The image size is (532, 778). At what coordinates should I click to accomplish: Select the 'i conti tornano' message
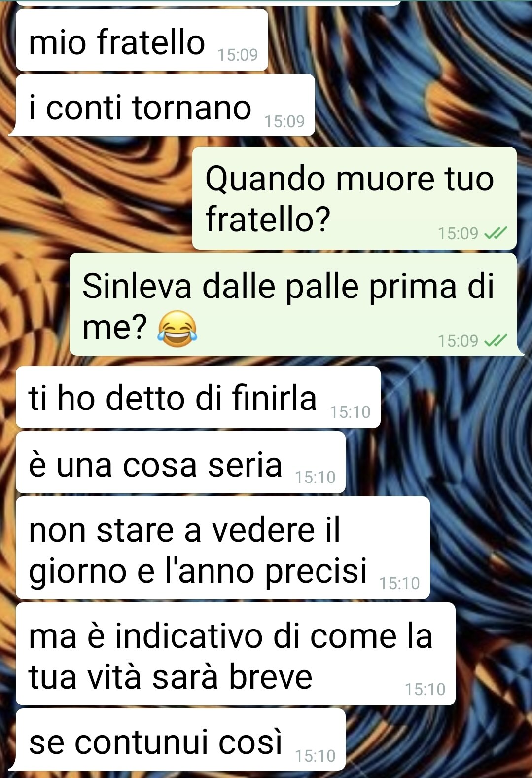point(165,105)
